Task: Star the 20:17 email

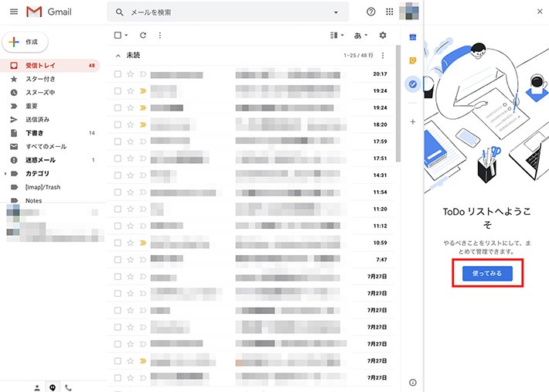Action: tap(130, 74)
